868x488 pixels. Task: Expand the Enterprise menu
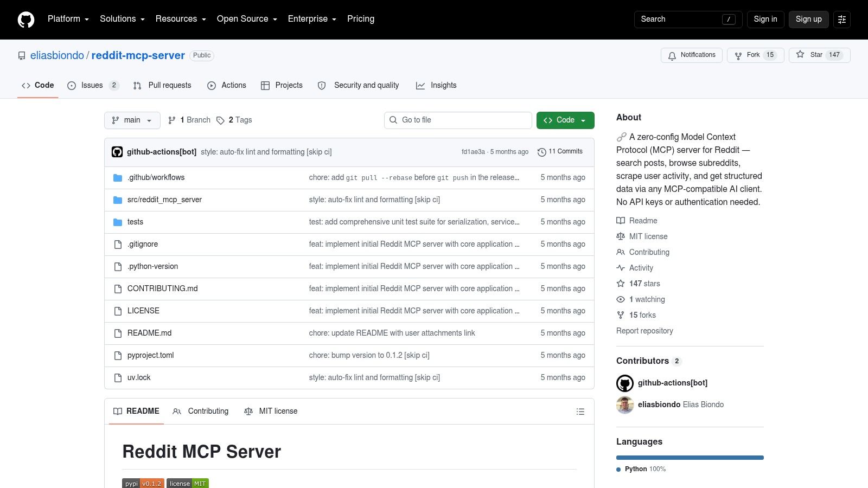point(312,19)
